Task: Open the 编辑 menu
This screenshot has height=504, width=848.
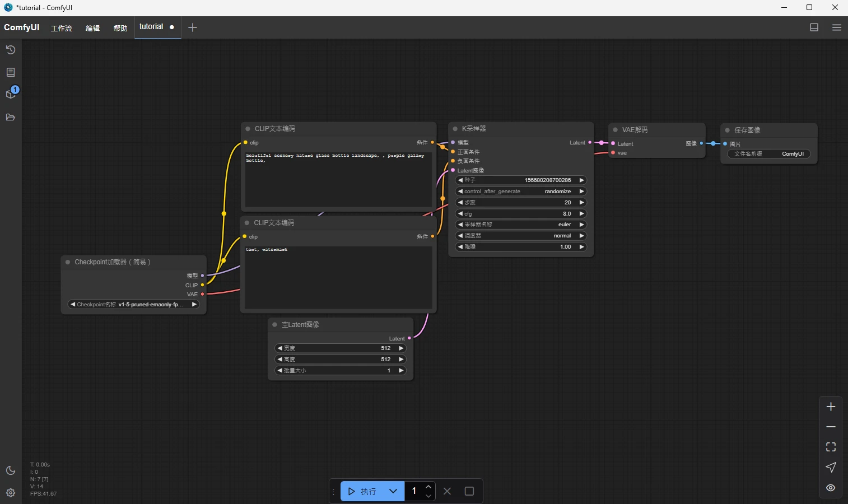Action: tap(92, 28)
